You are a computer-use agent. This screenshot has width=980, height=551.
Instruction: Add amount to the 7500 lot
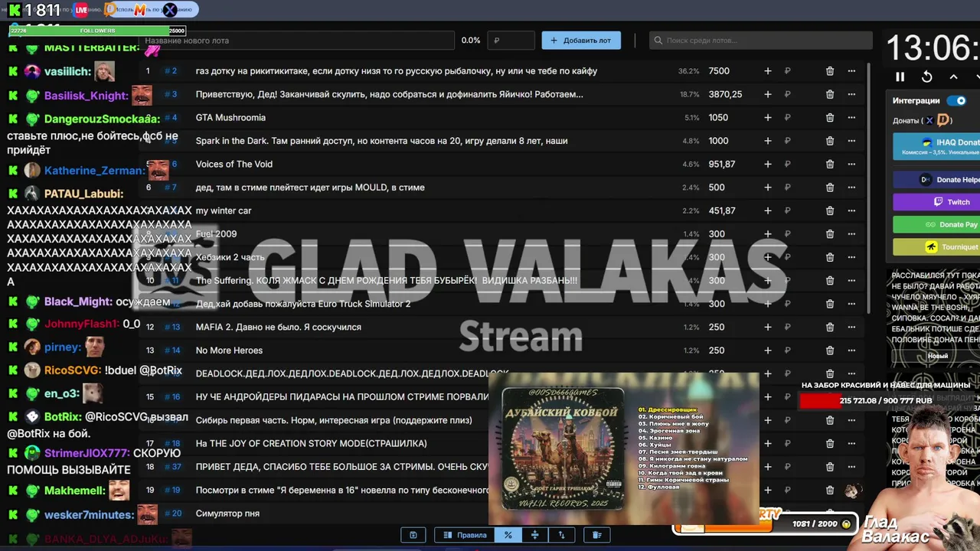click(x=768, y=71)
